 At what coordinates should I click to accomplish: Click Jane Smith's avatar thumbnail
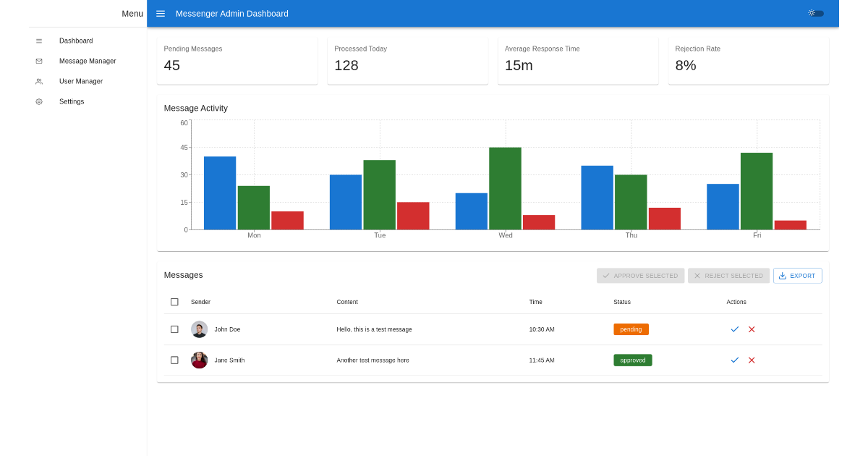200,360
